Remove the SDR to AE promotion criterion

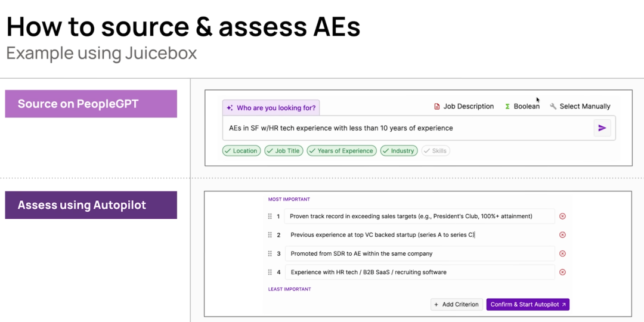pyautogui.click(x=562, y=253)
